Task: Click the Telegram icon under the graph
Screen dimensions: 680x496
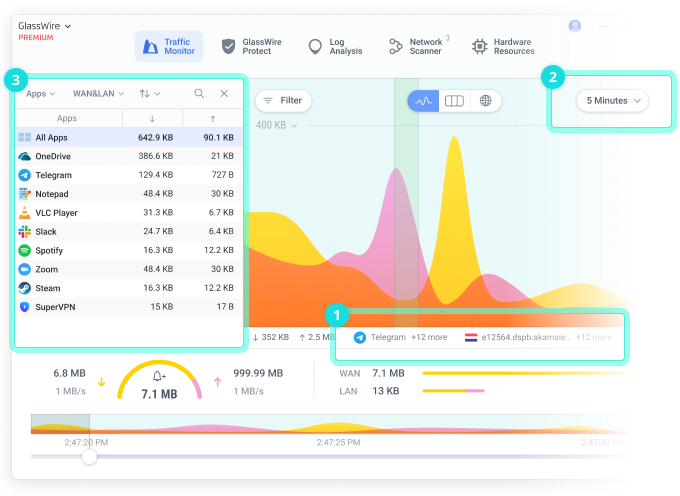Action: tap(360, 337)
